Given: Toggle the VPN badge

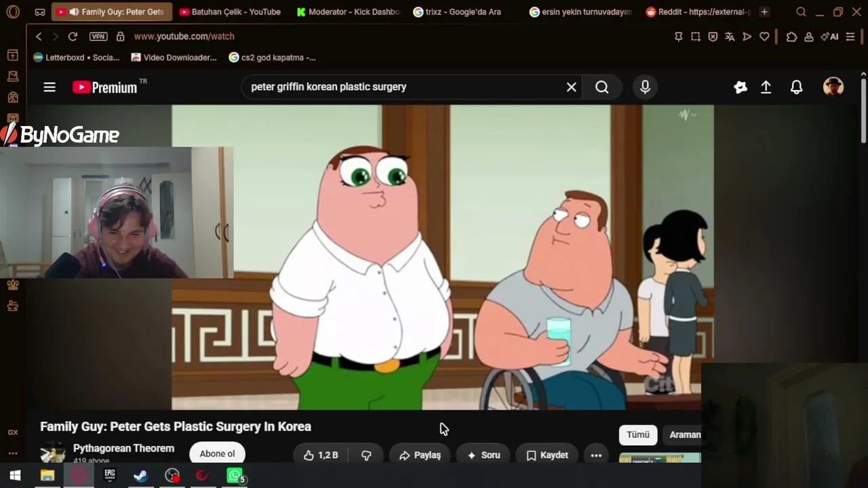Looking at the screenshot, I should (x=98, y=37).
